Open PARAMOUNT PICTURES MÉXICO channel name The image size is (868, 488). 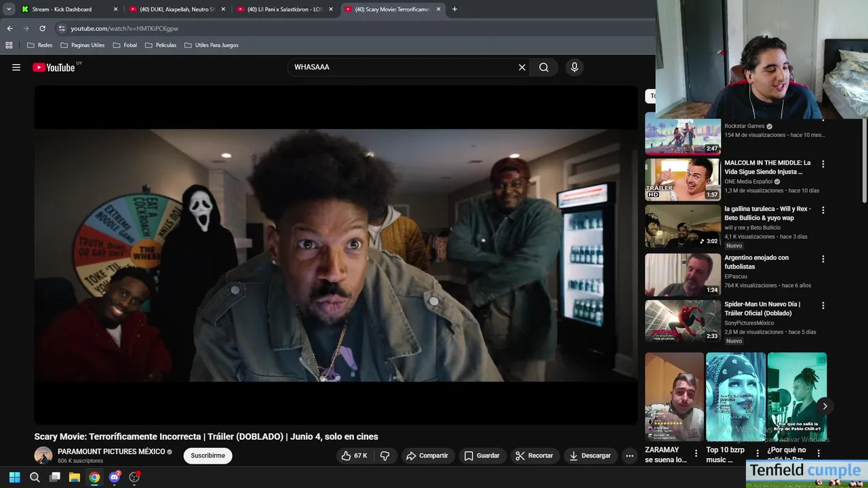111,451
